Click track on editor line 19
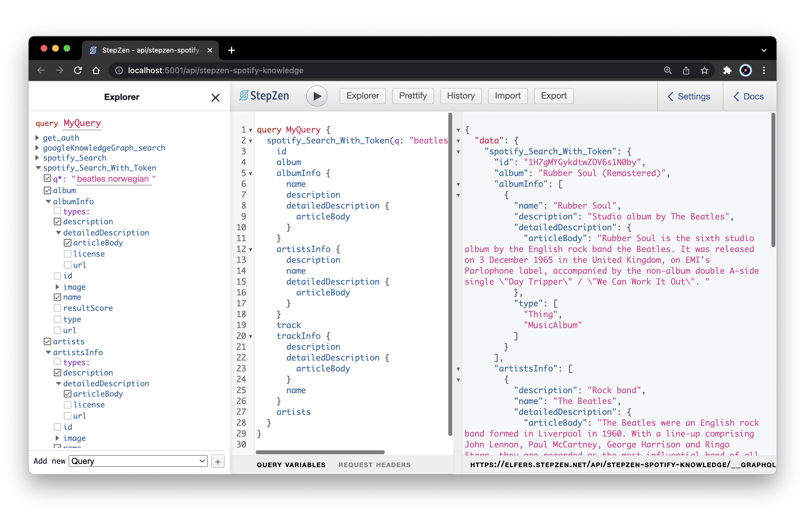Image resolution: width=812 pixels, height=516 pixels. [x=289, y=325]
